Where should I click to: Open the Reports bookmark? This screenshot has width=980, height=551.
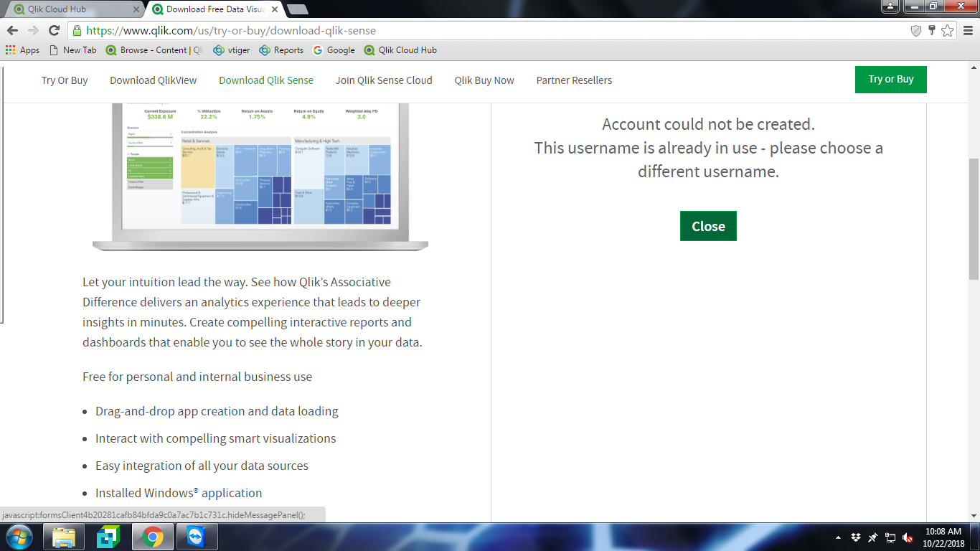[x=281, y=50]
